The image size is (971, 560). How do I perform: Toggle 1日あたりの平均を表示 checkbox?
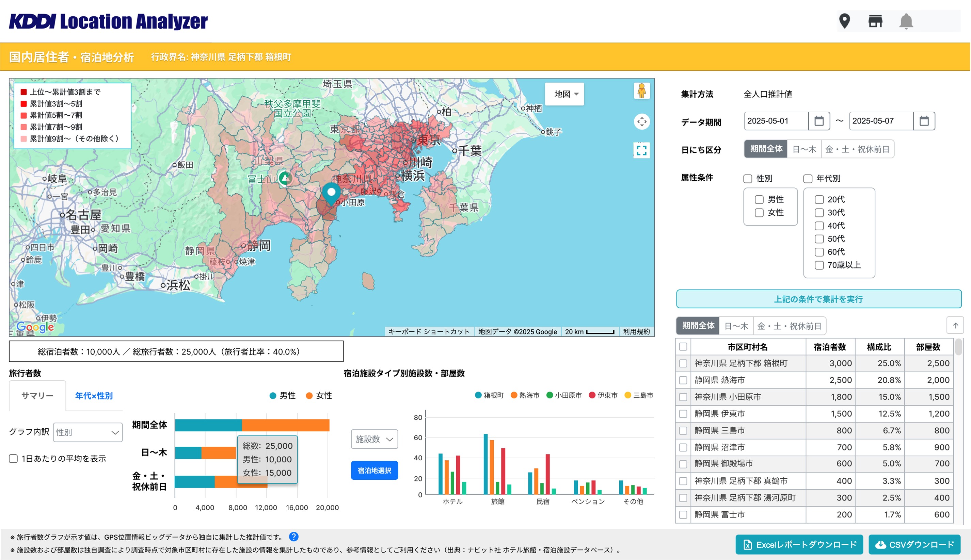tap(14, 459)
